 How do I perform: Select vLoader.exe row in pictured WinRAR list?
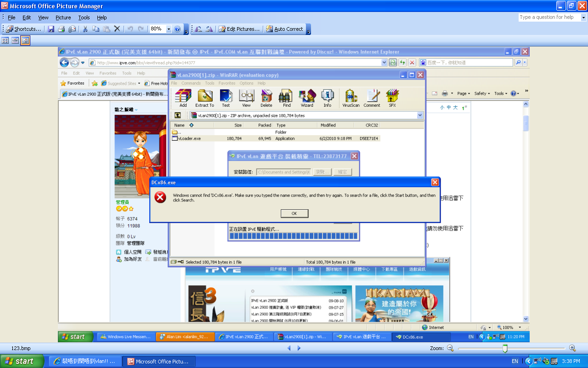[x=276, y=138]
